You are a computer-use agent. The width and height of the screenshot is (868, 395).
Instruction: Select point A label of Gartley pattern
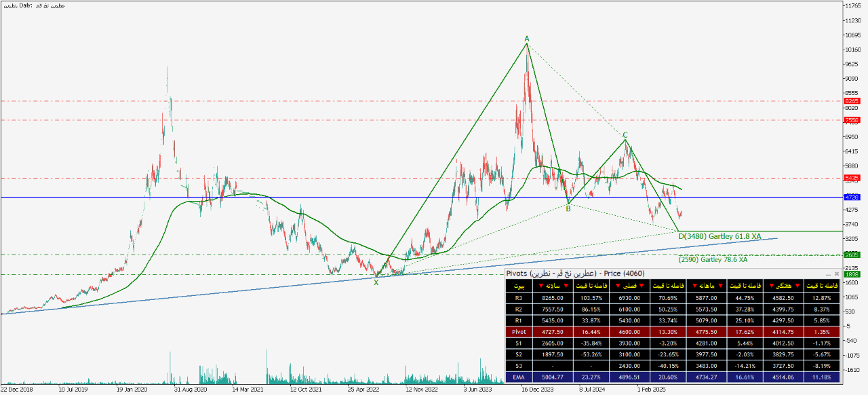pyautogui.click(x=526, y=39)
